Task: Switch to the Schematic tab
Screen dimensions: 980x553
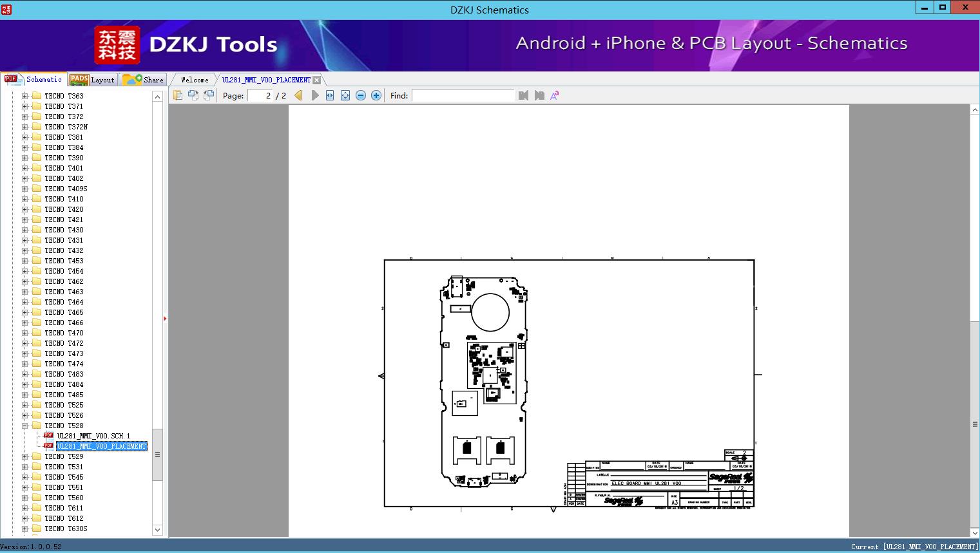Action: (x=34, y=79)
